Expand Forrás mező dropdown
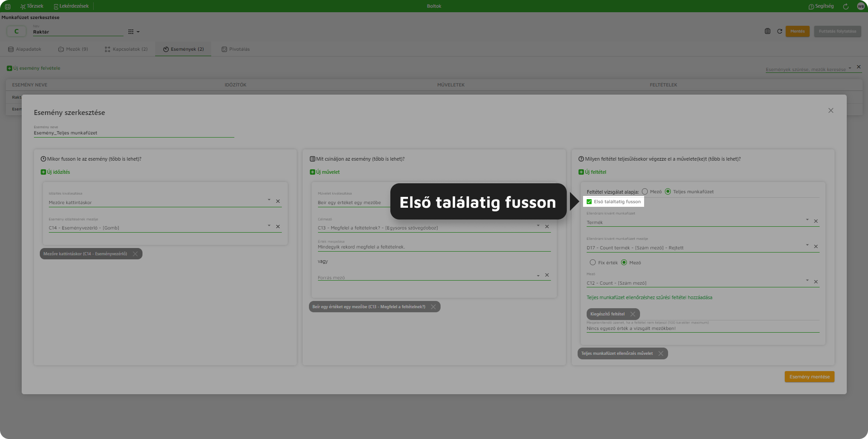 538,275
